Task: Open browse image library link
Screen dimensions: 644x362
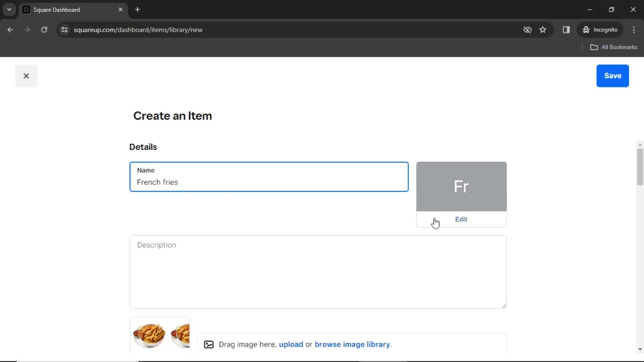Action: tap(352, 344)
